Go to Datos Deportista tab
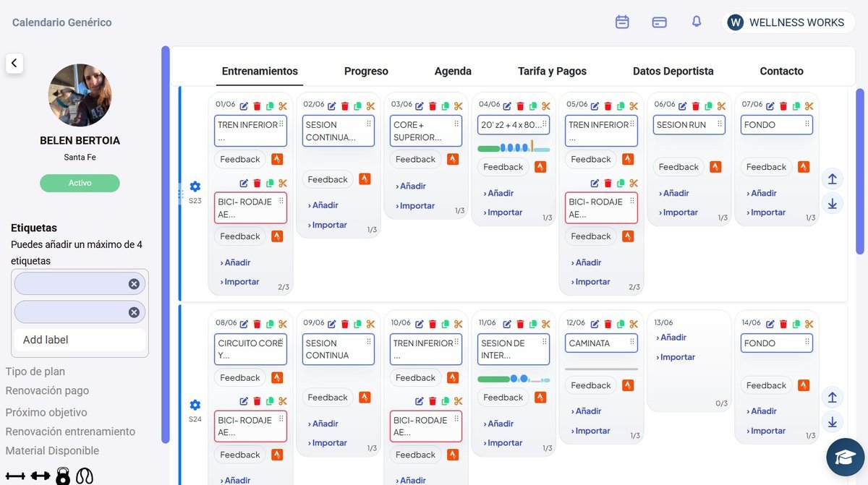868x485 pixels. 673,71
